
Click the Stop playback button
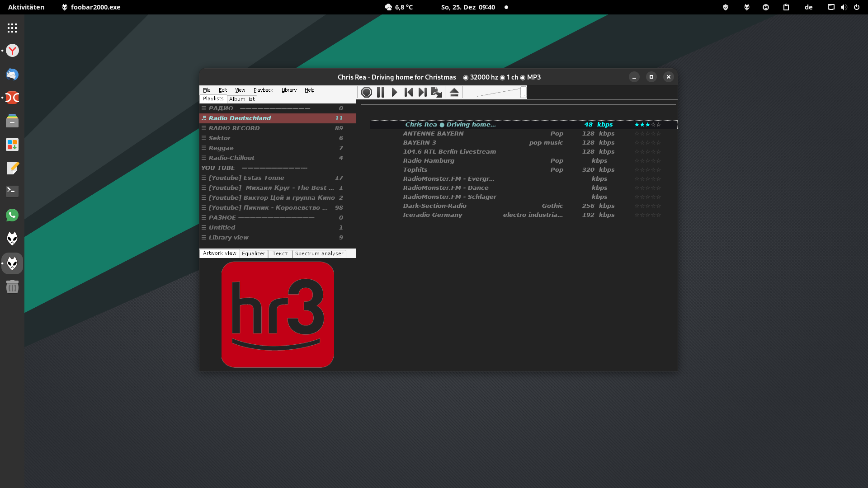(367, 92)
